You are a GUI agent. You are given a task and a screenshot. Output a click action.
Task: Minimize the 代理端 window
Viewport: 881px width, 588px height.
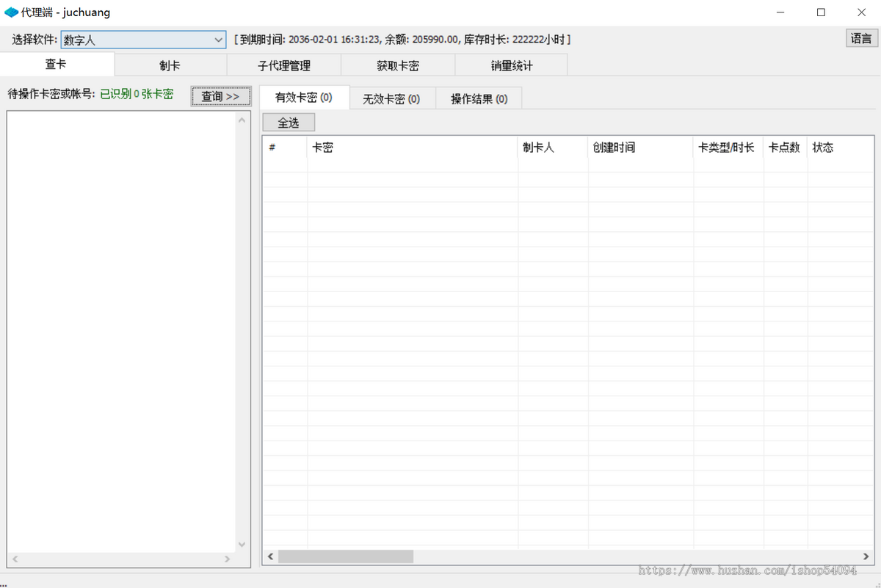click(x=780, y=12)
